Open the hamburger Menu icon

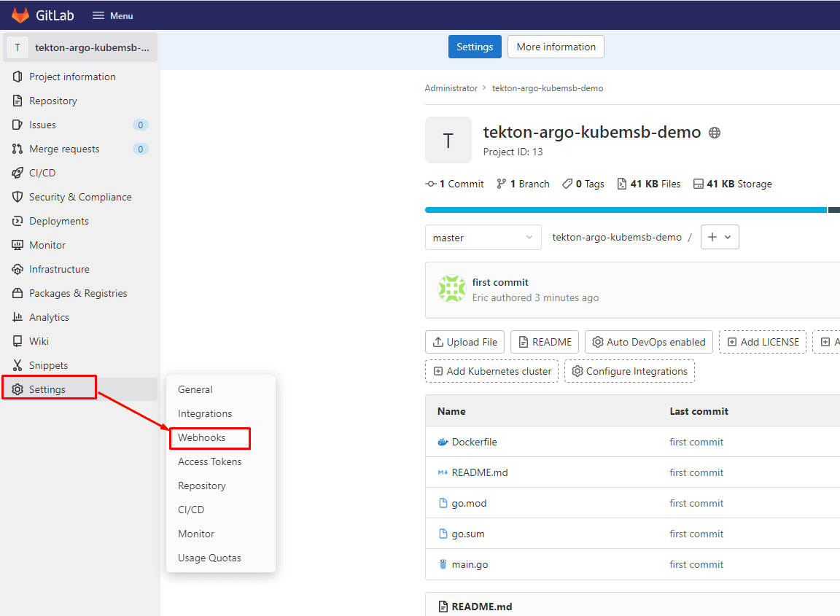click(98, 15)
